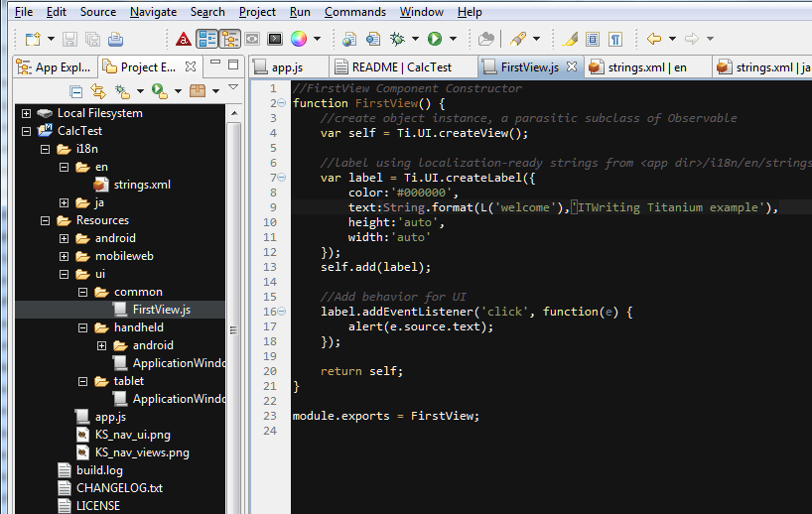Click the debug project icon in explorer toolbar
Image resolution: width=812 pixels, height=514 pixels.
[123, 91]
